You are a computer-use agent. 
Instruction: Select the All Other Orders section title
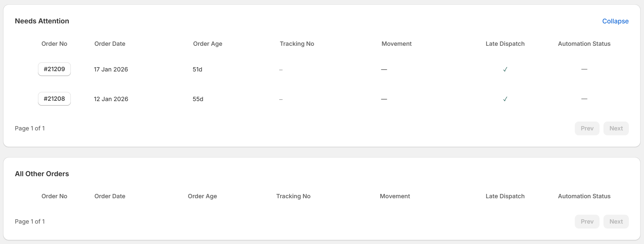42,174
